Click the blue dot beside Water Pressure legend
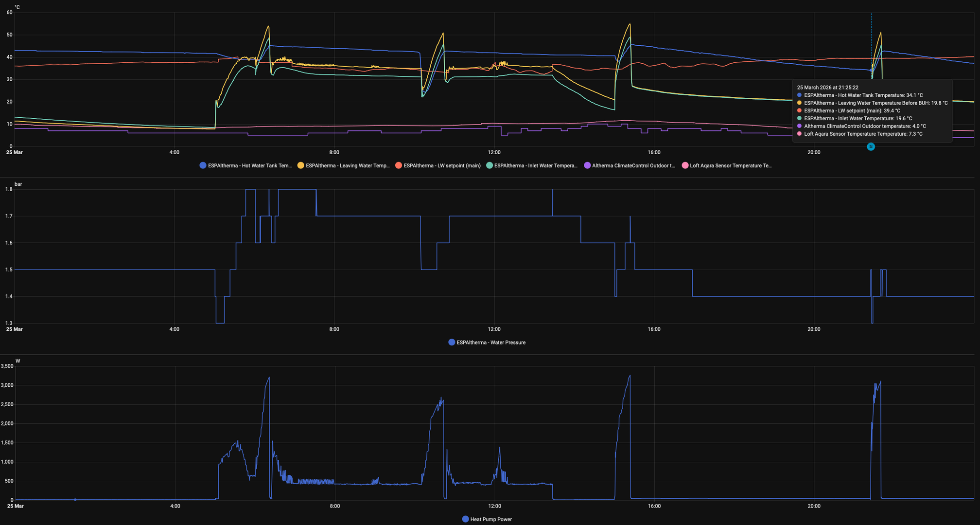Screen dimensions: 980x525 click(x=452, y=343)
